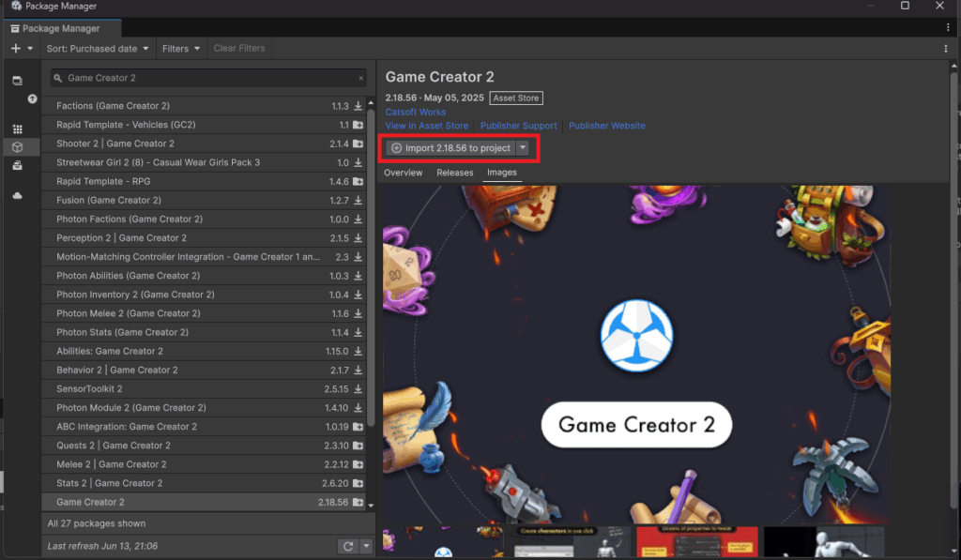This screenshot has height=560, width=961.
Task: Open the red-background thumbnail image
Action: point(697,541)
